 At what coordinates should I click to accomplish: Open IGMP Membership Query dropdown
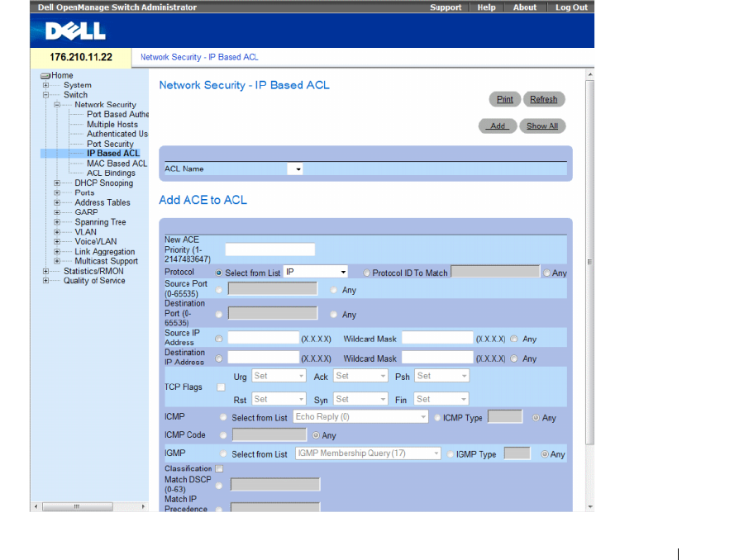tap(368, 453)
